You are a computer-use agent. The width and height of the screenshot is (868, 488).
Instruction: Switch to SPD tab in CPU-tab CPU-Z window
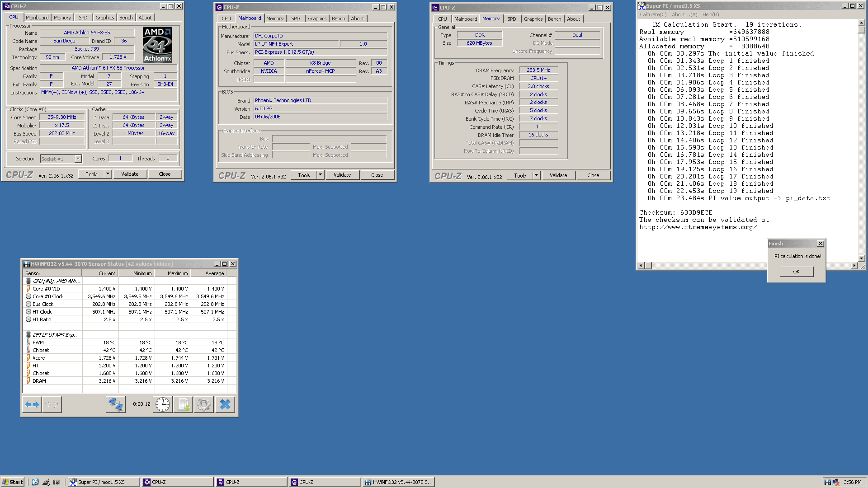83,18
